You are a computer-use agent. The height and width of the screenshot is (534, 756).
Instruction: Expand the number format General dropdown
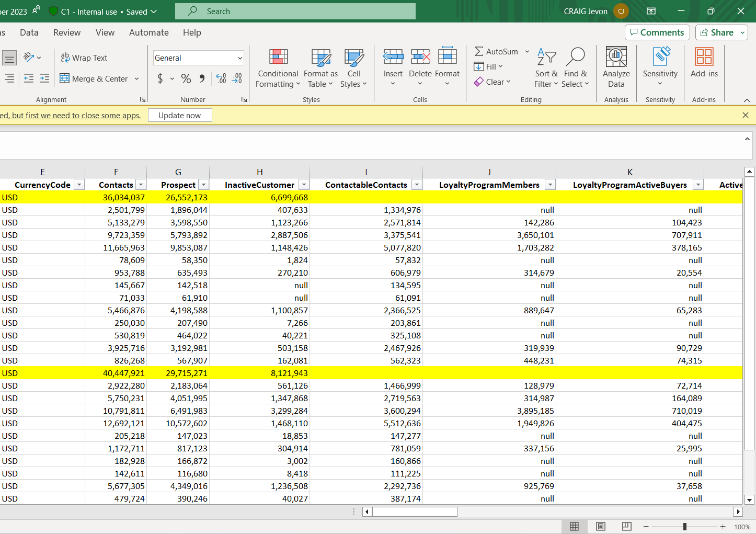240,58
